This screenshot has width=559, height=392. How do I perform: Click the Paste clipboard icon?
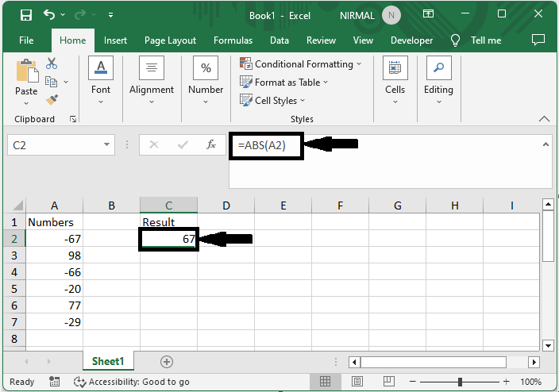pos(26,71)
